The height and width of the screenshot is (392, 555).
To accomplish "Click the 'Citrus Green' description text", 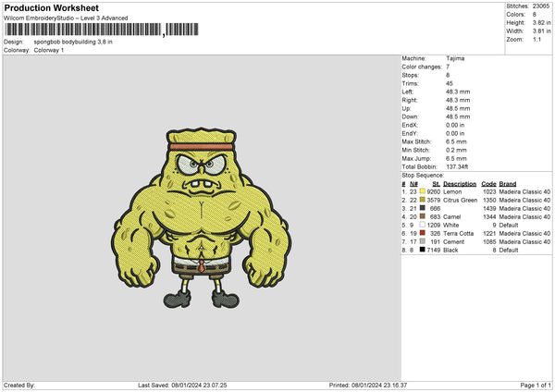I will pos(460,201).
